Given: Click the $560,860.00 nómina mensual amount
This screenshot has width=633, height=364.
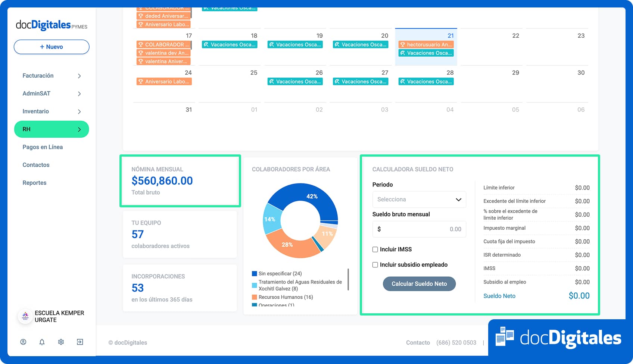Looking at the screenshot, I should click(x=162, y=181).
